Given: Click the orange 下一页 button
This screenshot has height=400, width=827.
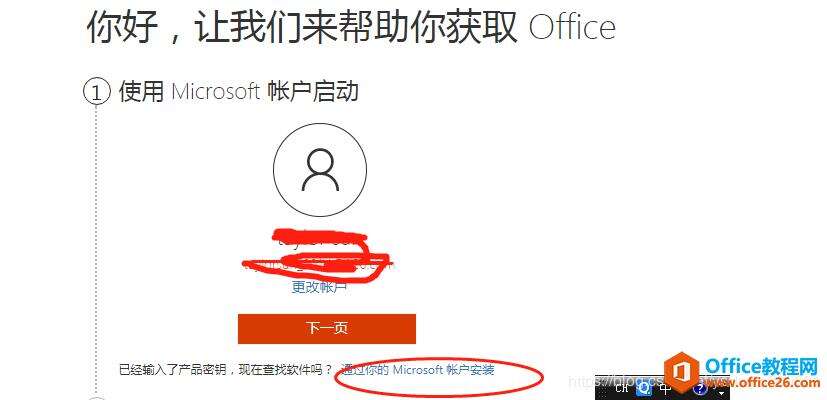Looking at the screenshot, I should pyautogui.click(x=327, y=328).
